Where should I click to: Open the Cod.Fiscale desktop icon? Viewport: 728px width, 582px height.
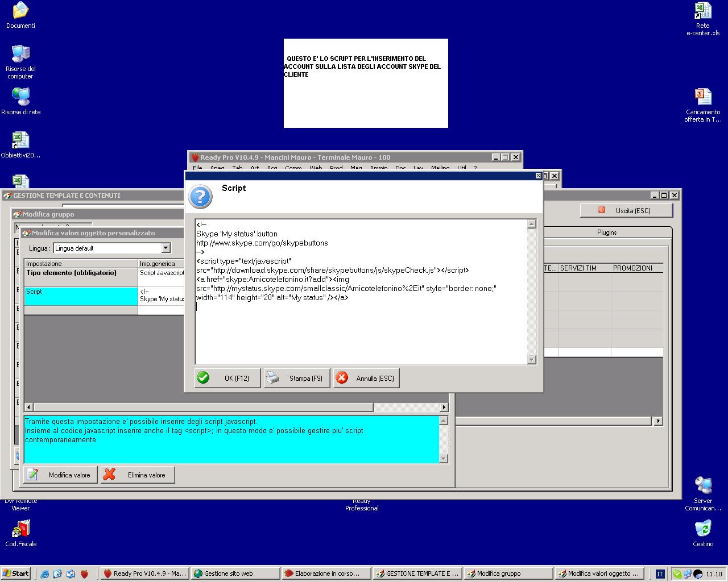tap(20, 534)
